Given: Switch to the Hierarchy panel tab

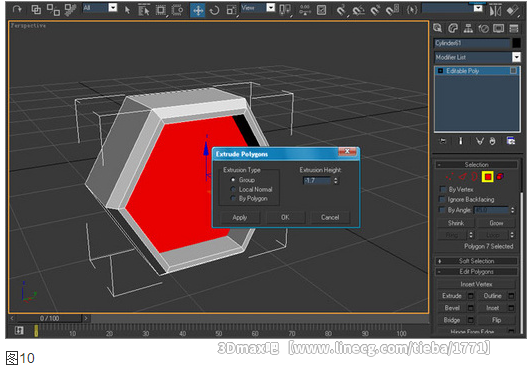Looking at the screenshot, I should (468, 28).
